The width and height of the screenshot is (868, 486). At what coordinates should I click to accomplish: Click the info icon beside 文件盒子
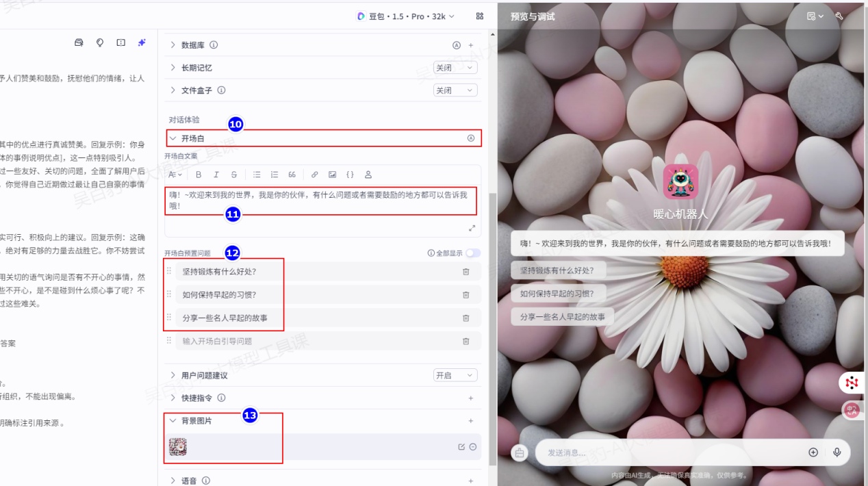tap(221, 90)
